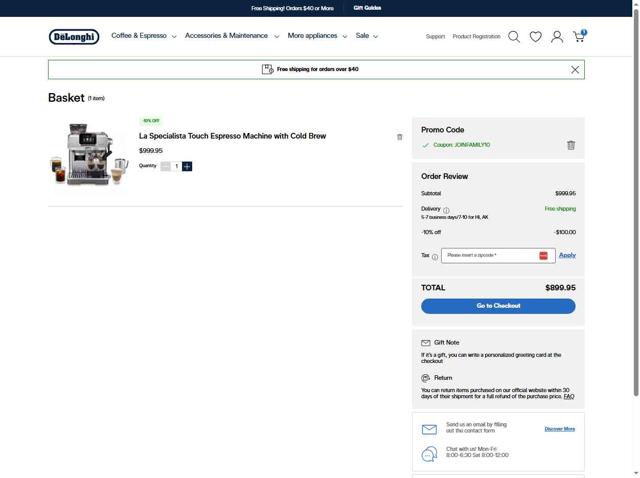Decrease quantity with the minus button
This screenshot has width=640, height=478.
coord(165,166)
